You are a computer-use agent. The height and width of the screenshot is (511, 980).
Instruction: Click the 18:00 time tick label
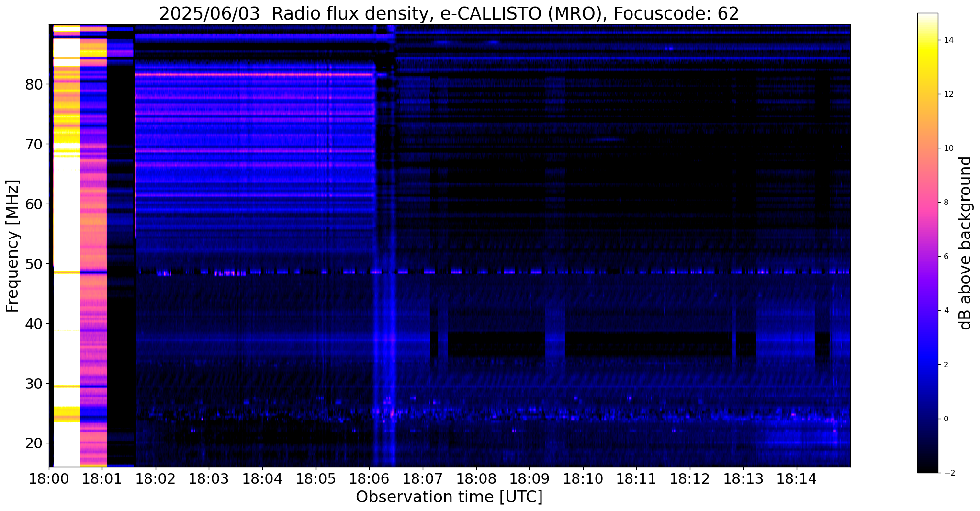pos(49,478)
